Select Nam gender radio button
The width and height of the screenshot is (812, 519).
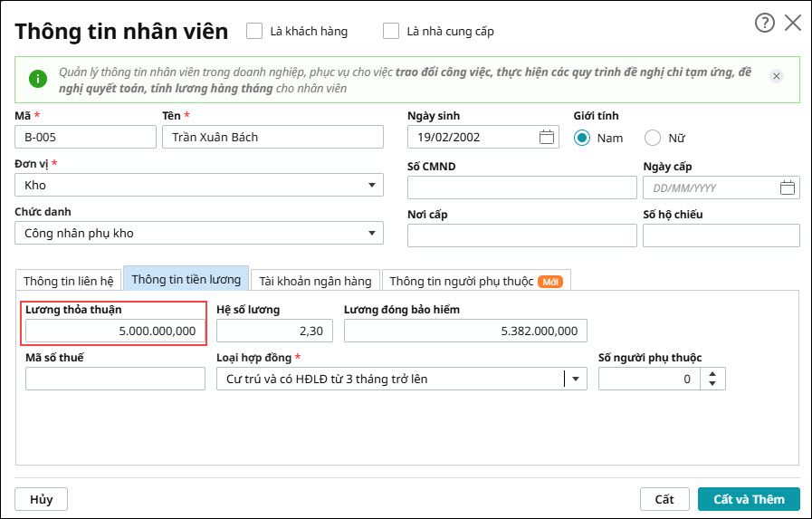coord(582,139)
